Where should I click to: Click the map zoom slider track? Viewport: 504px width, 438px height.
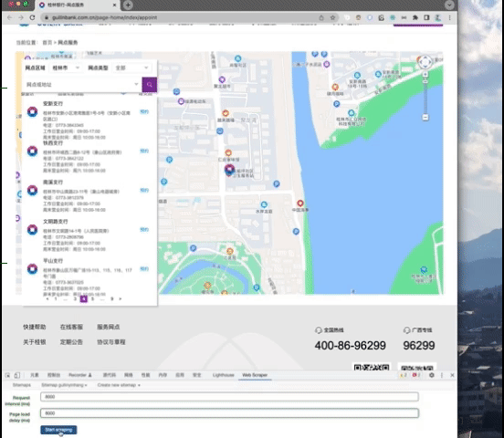425,96
